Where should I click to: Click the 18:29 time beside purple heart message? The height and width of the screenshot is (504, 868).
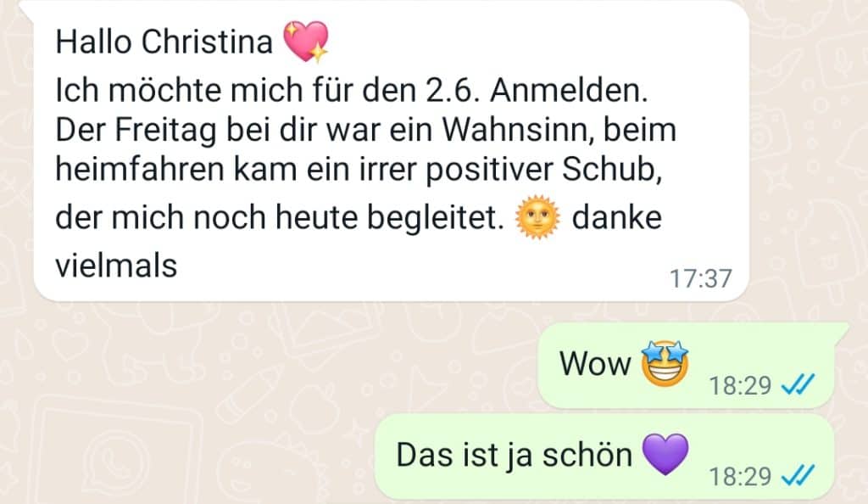[x=740, y=476]
